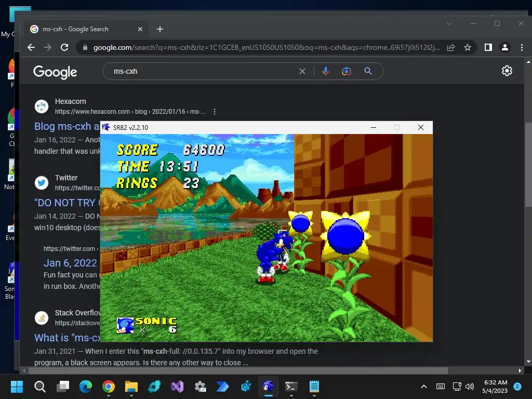Clear the Google search box
This screenshot has height=399, width=532.
(302, 71)
